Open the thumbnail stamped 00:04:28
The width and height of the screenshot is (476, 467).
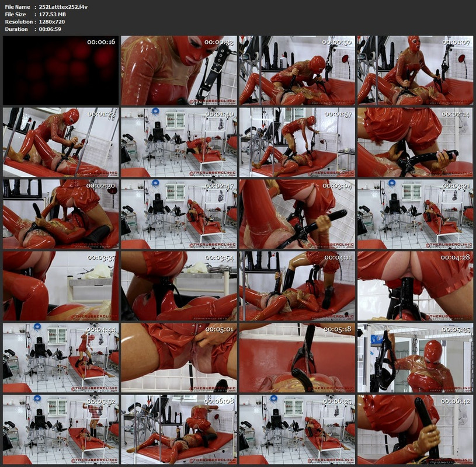[x=415, y=286]
